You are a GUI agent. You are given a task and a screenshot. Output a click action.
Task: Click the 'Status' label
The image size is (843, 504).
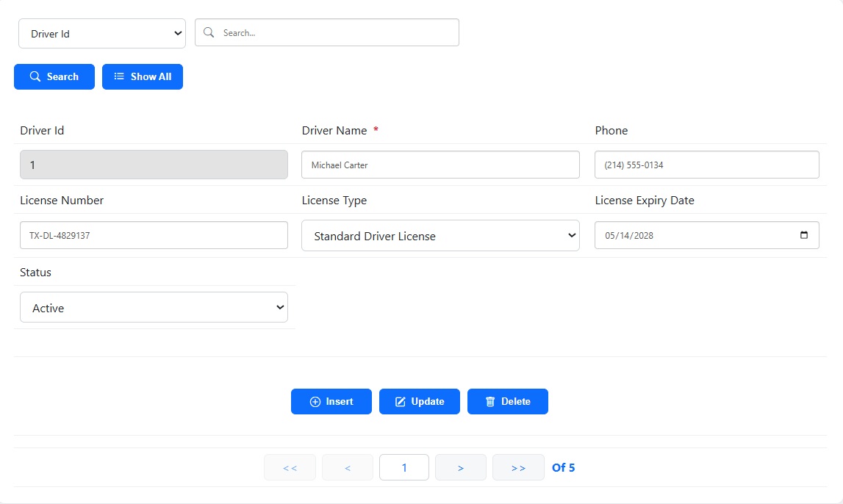[x=35, y=273]
